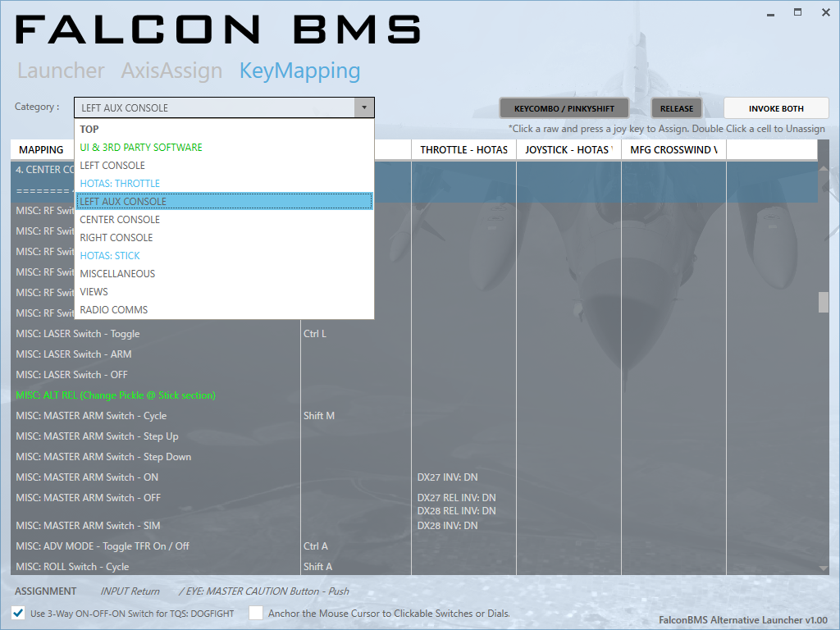
Task: Click the scrollbar up arrow
Action: click(x=824, y=168)
